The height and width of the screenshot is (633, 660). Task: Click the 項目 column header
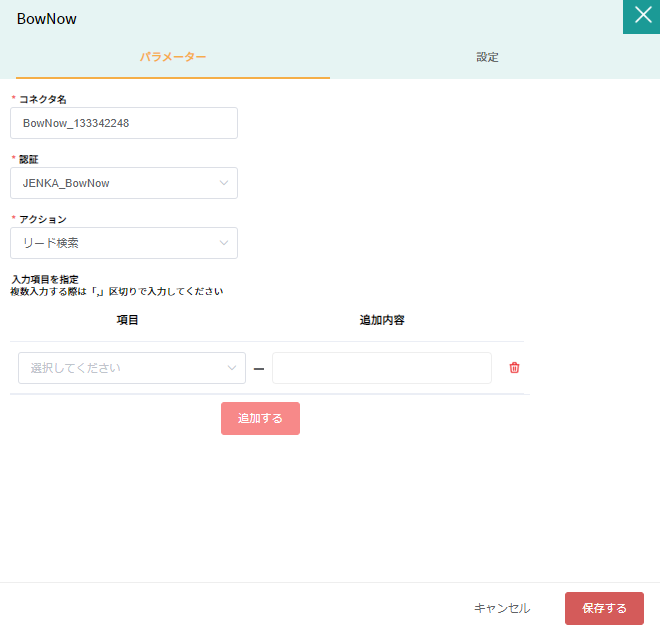point(127,320)
